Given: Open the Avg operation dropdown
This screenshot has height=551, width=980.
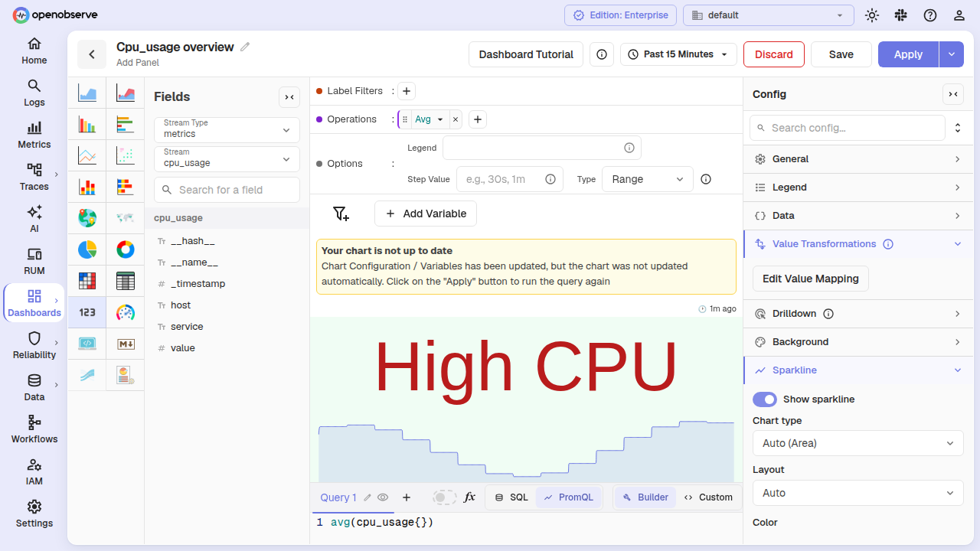Looking at the screenshot, I should [429, 119].
